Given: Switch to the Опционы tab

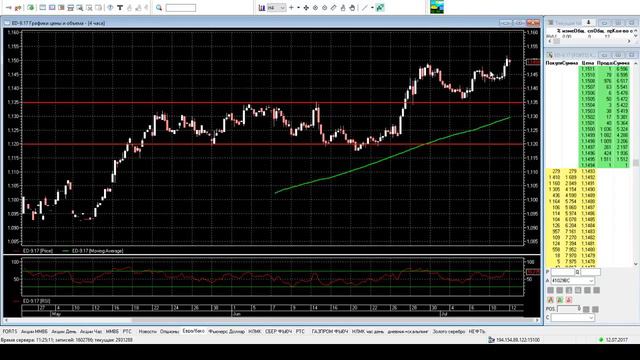Looking at the screenshot, I should click(169, 331).
